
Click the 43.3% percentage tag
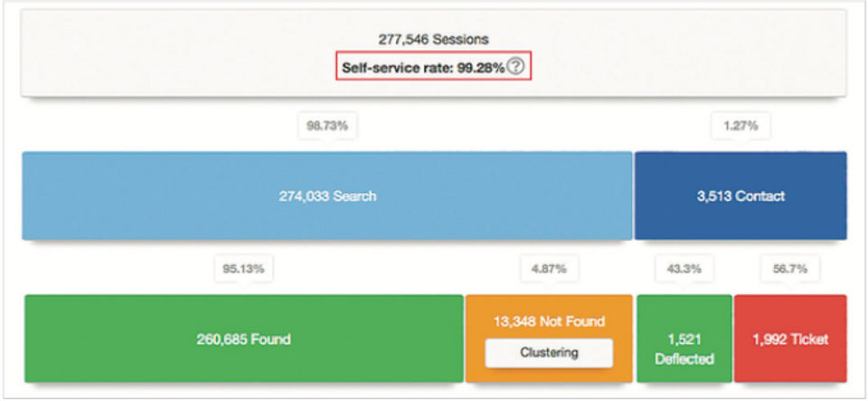tap(684, 269)
